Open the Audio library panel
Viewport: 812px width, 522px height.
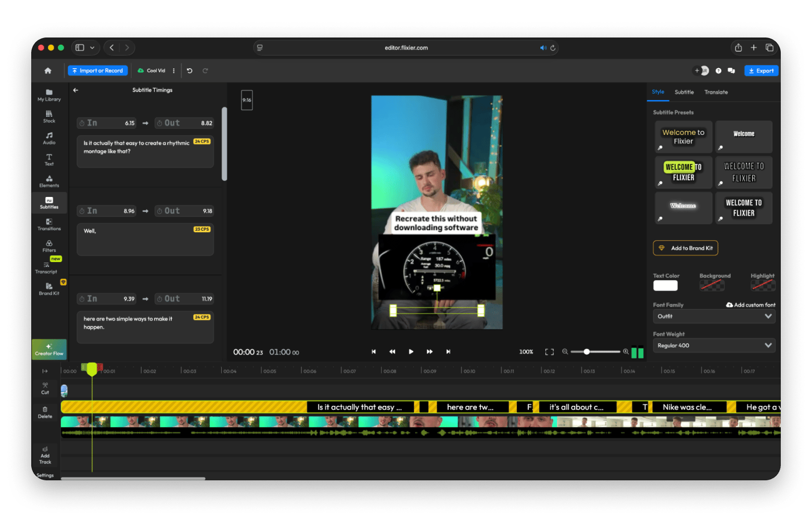49,138
